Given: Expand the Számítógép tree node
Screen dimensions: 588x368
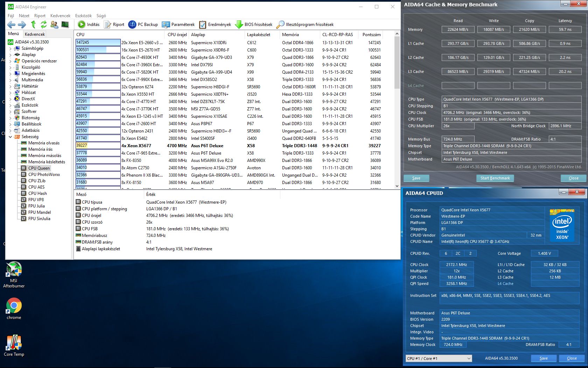Looking at the screenshot, I should (10, 48).
